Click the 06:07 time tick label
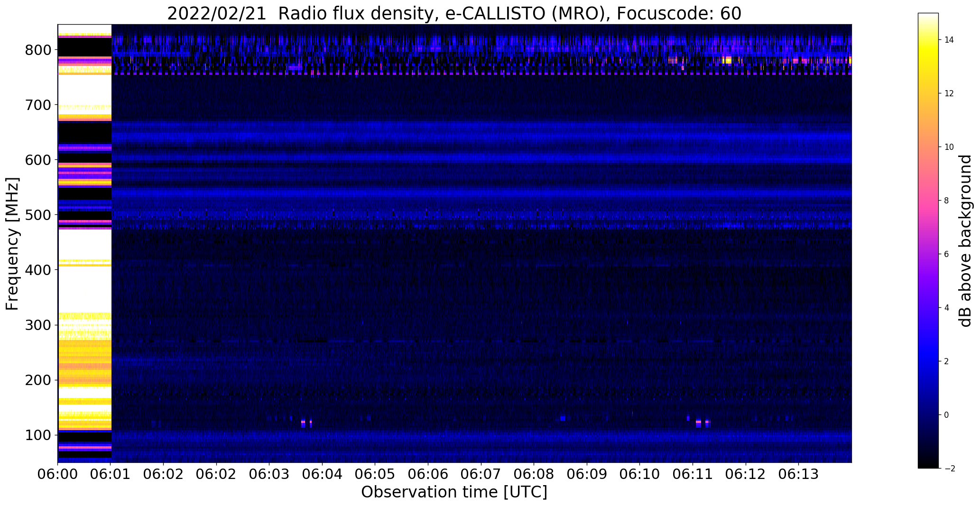 click(481, 474)
